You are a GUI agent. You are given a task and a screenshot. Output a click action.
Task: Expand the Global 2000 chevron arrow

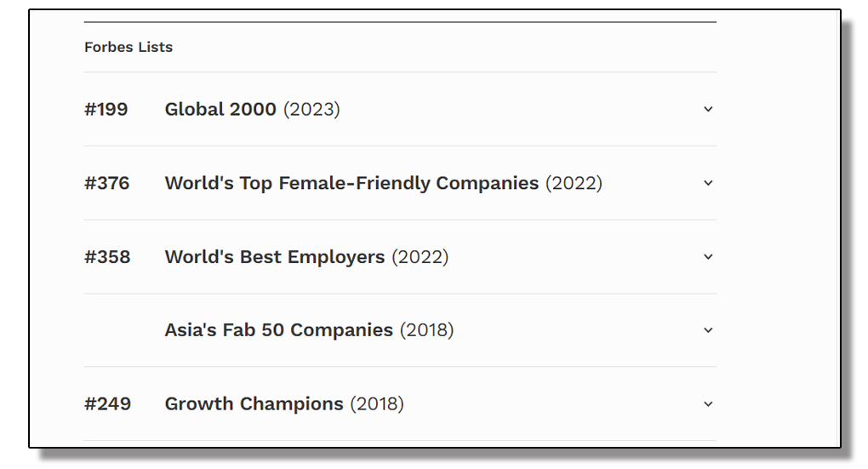pyautogui.click(x=708, y=109)
